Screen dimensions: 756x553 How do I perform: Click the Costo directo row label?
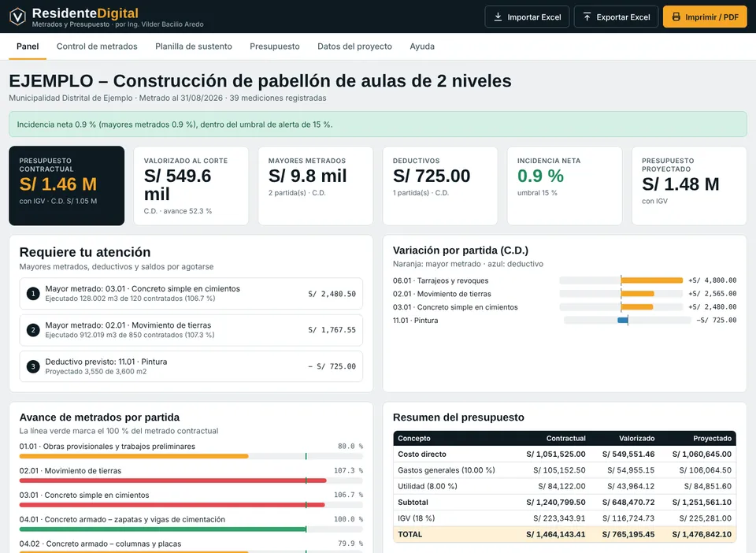[422, 455]
